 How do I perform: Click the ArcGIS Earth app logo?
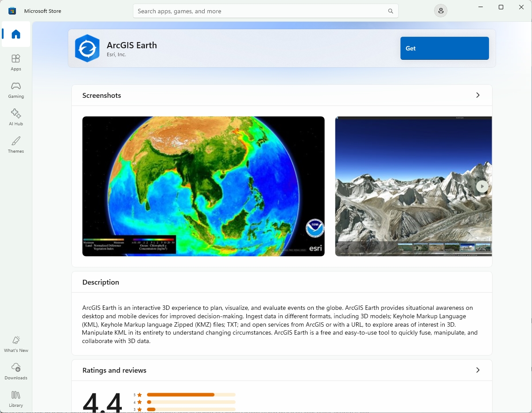pyautogui.click(x=87, y=48)
